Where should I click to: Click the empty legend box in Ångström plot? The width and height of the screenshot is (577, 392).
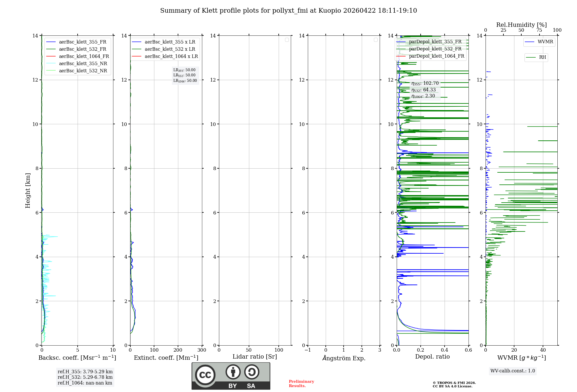point(376,40)
